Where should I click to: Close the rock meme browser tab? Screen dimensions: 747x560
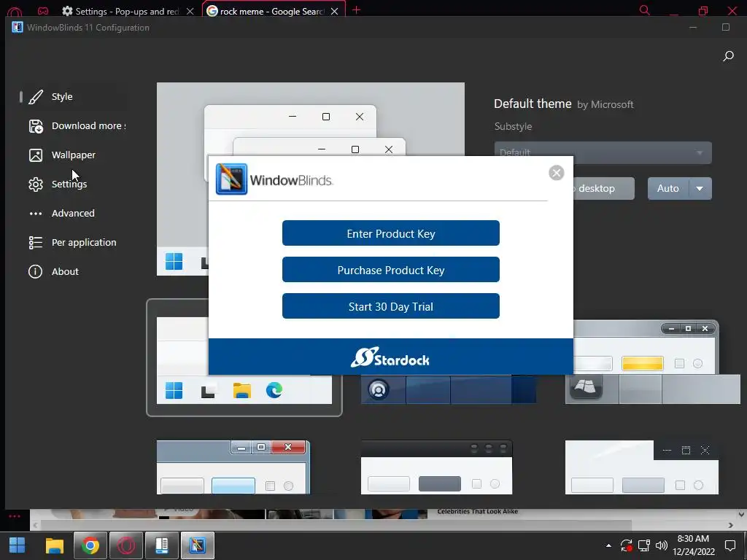click(334, 11)
